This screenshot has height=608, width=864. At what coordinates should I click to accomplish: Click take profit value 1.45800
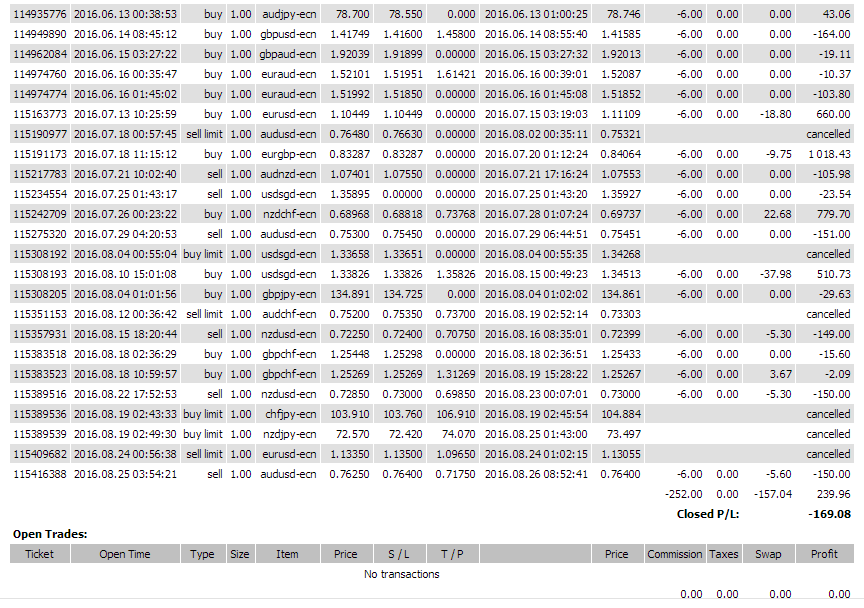pyautogui.click(x=455, y=34)
